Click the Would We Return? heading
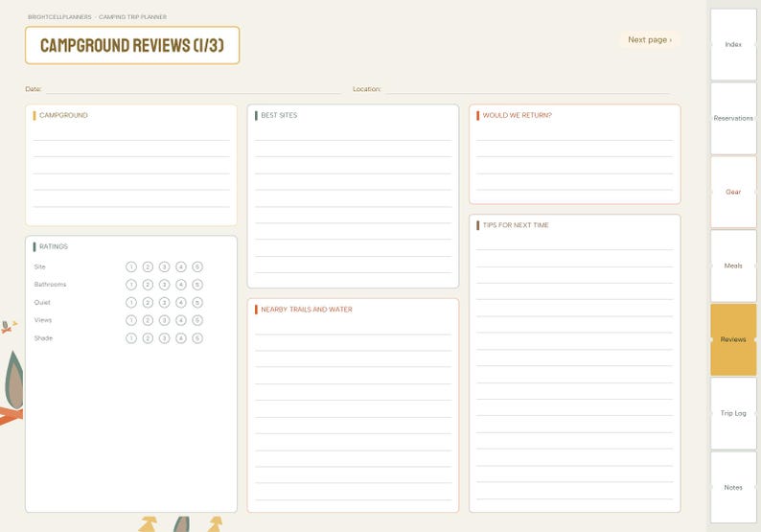761x532 pixels. click(517, 116)
